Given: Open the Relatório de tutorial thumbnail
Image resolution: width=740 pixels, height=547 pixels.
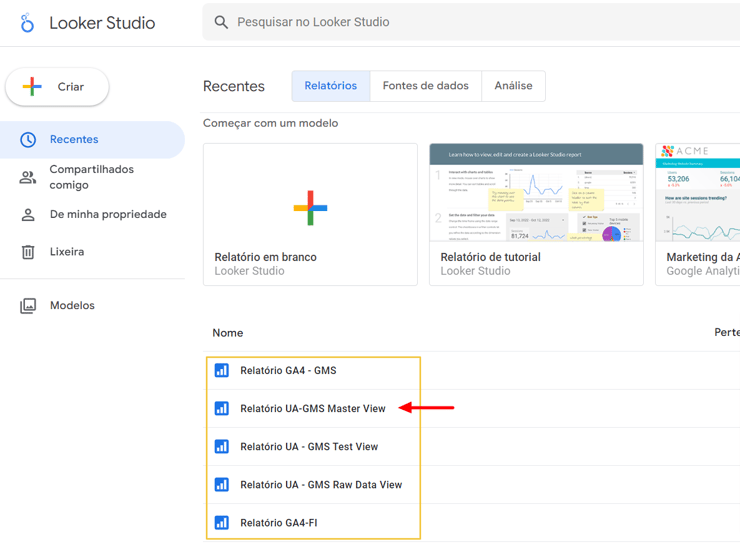Looking at the screenshot, I should pos(536,193).
